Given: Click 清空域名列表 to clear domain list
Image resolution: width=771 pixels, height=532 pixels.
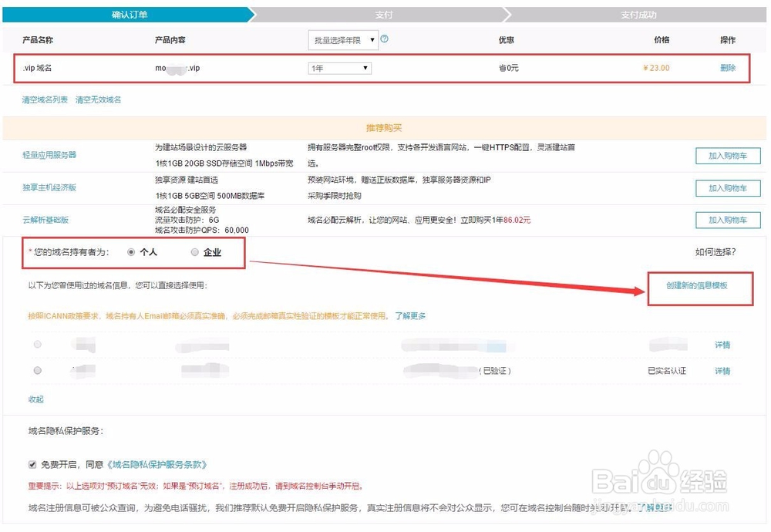Looking at the screenshot, I should [x=44, y=99].
